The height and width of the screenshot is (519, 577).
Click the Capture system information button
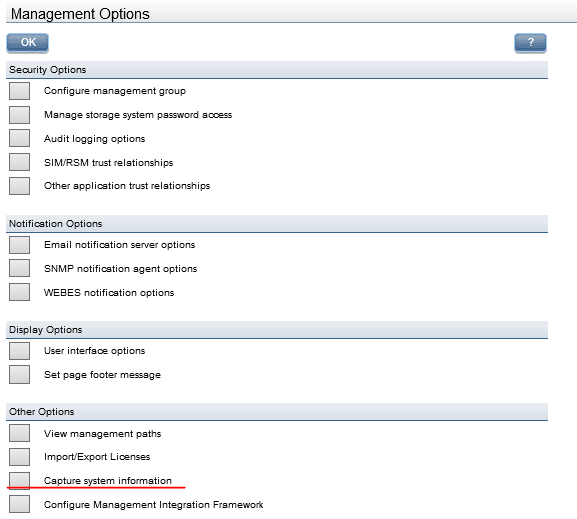[x=20, y=481]
